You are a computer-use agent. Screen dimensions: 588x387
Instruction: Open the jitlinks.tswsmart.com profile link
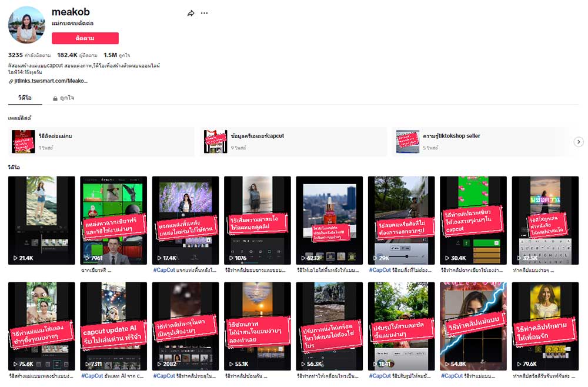click(51, 81)
